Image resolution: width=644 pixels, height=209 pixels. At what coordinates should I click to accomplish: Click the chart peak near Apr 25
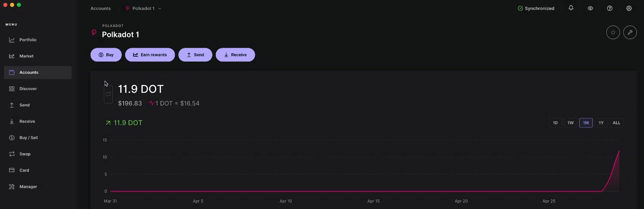point(619,151)
